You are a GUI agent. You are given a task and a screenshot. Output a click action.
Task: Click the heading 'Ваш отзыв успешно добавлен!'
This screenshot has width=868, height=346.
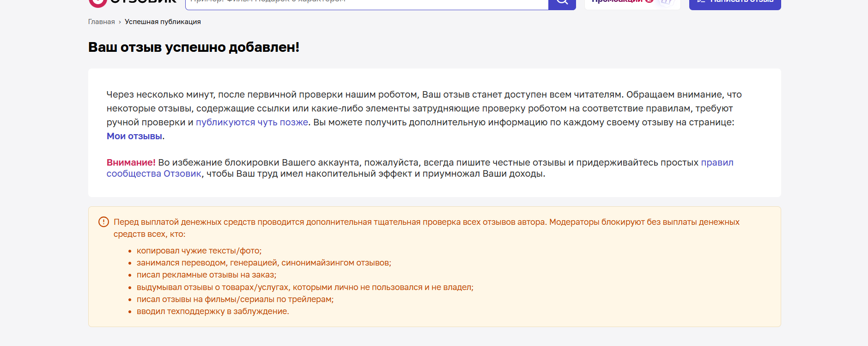[194, 47]
